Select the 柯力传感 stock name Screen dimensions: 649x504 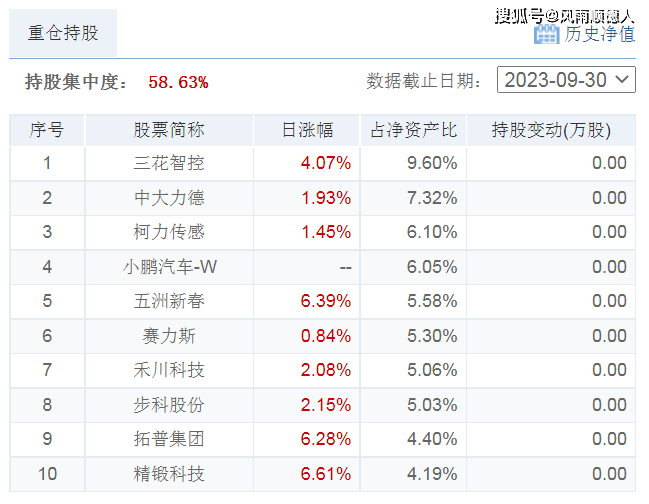pos(169,232)
